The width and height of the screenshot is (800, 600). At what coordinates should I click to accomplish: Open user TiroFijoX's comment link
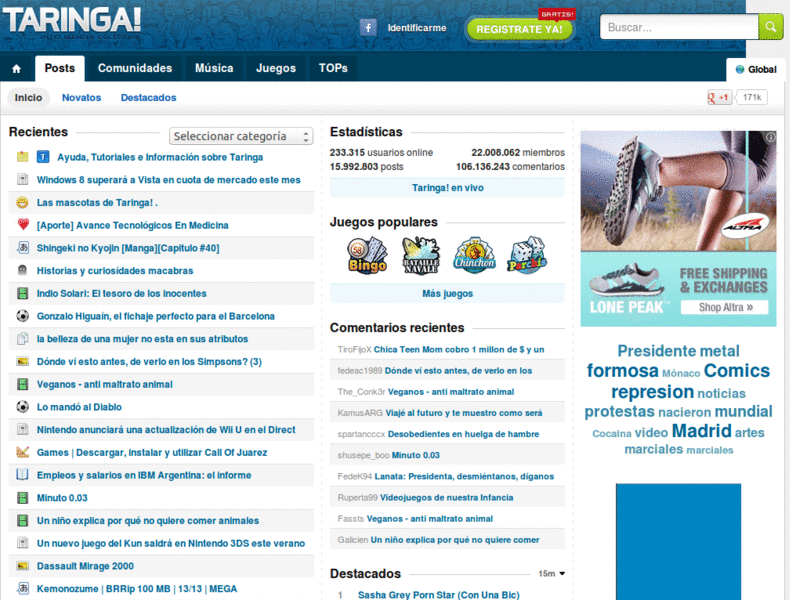pos(459,349)
